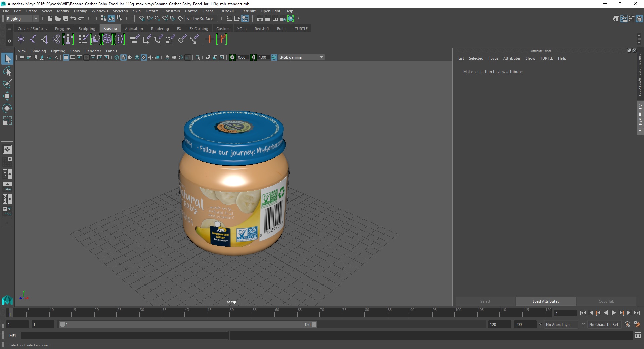Open the Rigging menu set dropdown

coord(22,19)
